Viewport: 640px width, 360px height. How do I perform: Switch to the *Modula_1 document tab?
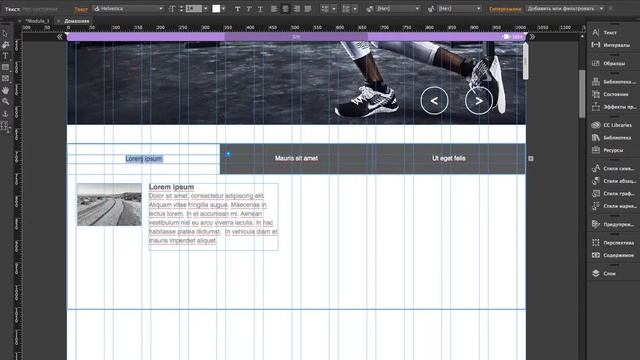37,21
